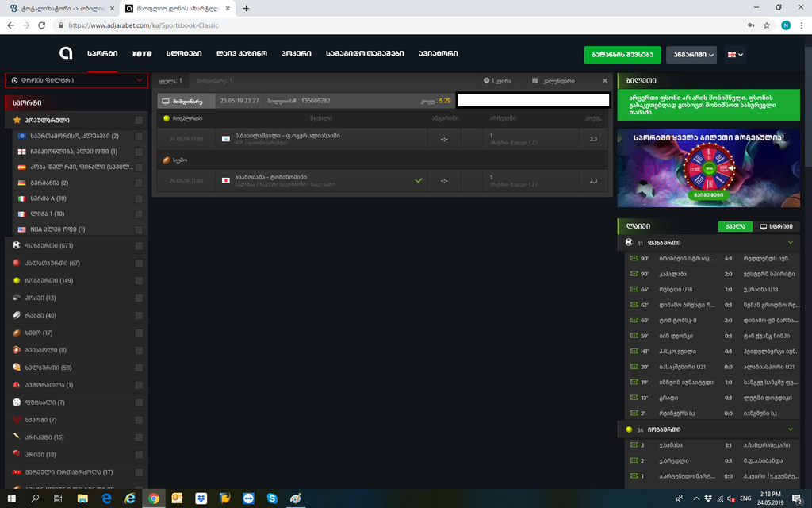Switch to the ყველა: 1 tickets tab
The height and width of the screenshot is (508, 812).
[170, 81]
